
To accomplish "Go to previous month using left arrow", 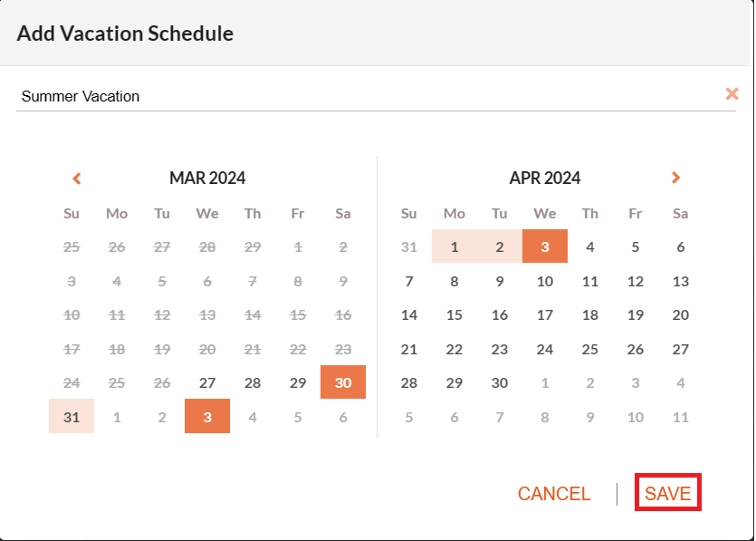I will 77,179.
